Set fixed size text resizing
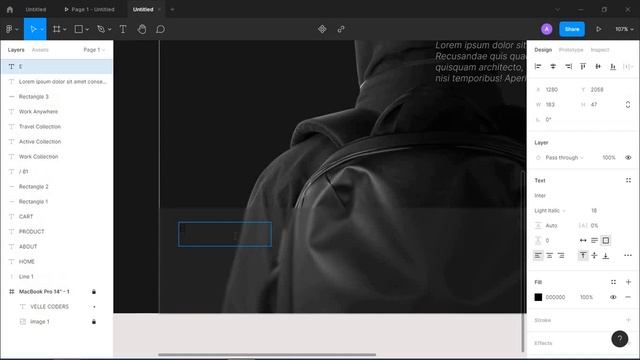640x360 pixels. coord(606,240)
